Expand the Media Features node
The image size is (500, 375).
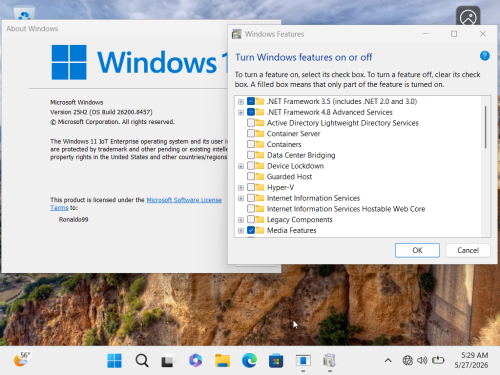click(x=241, y=231)
